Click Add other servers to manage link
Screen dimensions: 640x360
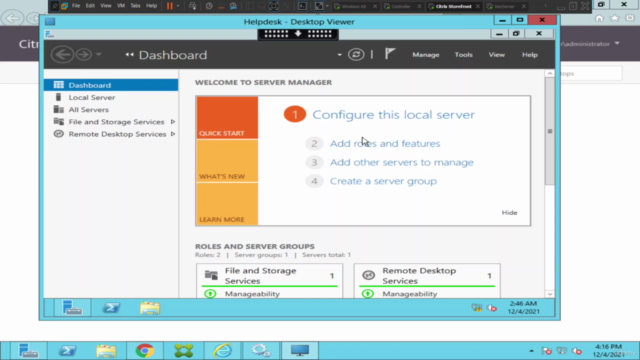click(x=402, y=162)
